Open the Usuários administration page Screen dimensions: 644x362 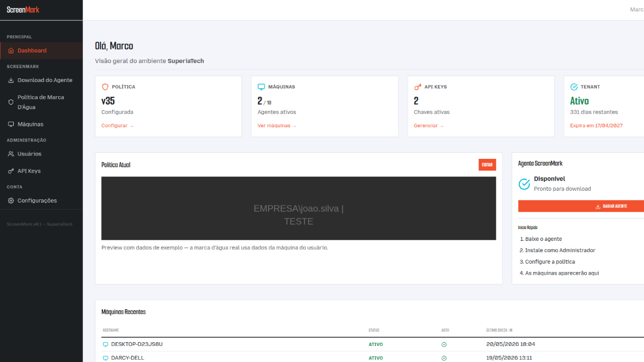pos(41,154)
